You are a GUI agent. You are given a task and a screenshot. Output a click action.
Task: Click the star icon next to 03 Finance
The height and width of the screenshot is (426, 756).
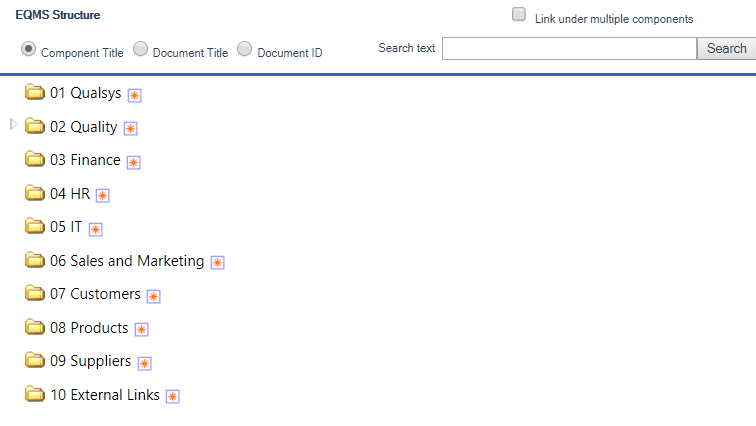[134, 162]
